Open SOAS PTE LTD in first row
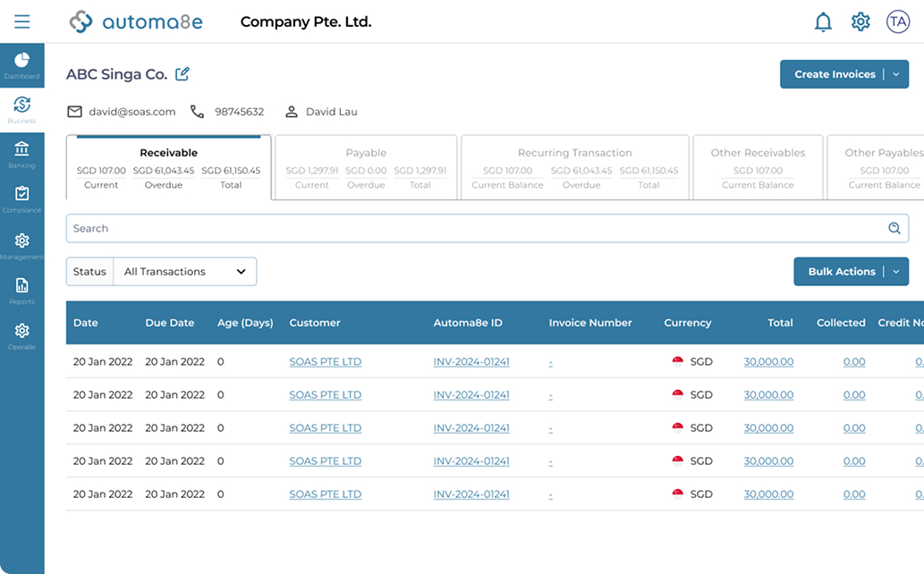The height and width of the screenshot is (574, 924). 326,362
